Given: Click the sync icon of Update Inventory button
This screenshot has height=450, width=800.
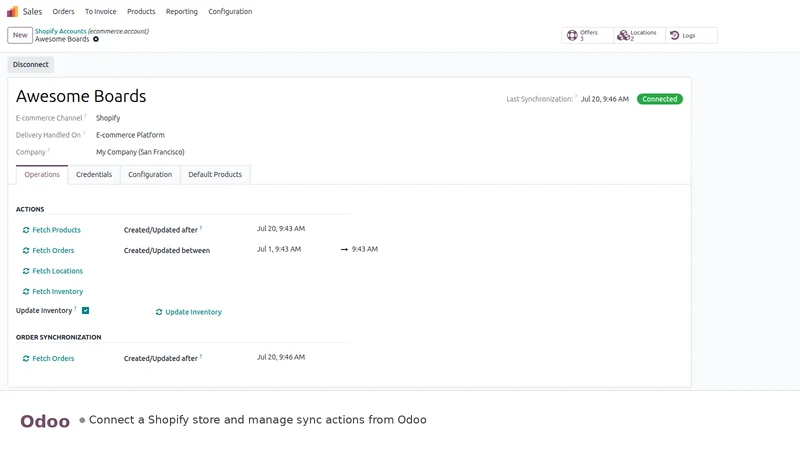Looking at the screenshot, I should click(x=159, y=312).
